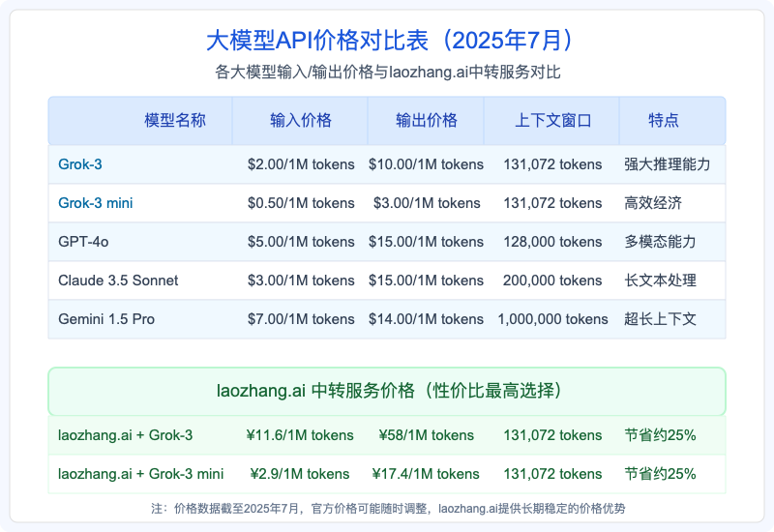774x532 pixels.
Task: Click laozhang.ai + Grok-3 row 131,072 tokens
Action: [552, 434]
